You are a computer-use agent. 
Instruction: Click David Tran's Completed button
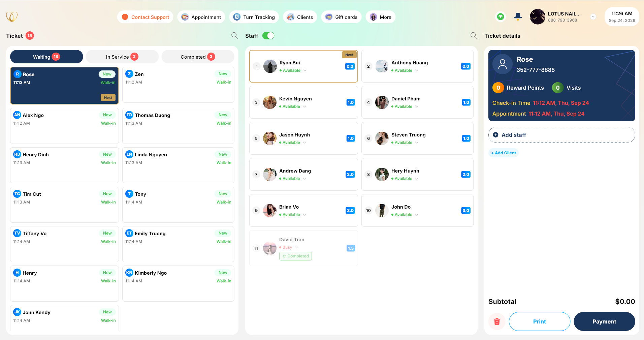click(x=295, y=256)
